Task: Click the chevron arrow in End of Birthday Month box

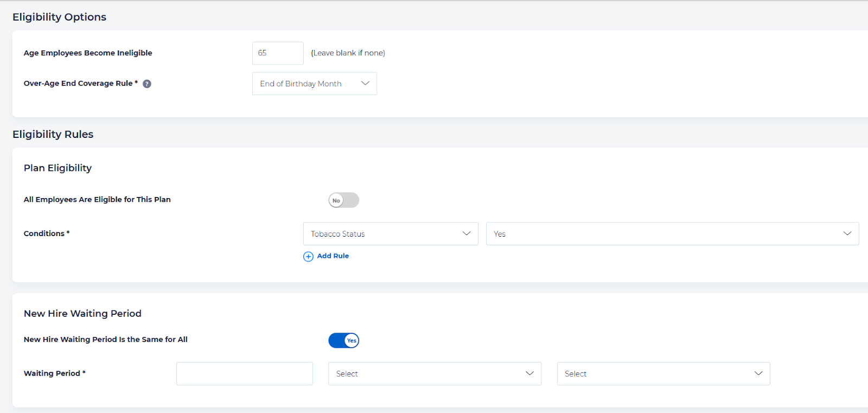Action: (x=365, y=83)
